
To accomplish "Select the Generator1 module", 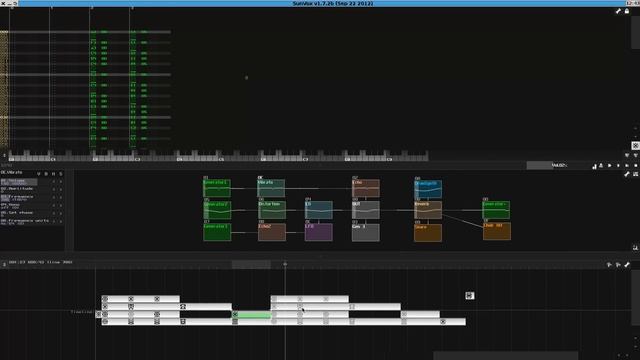I will pyautogui.click(x=217, y=188).
